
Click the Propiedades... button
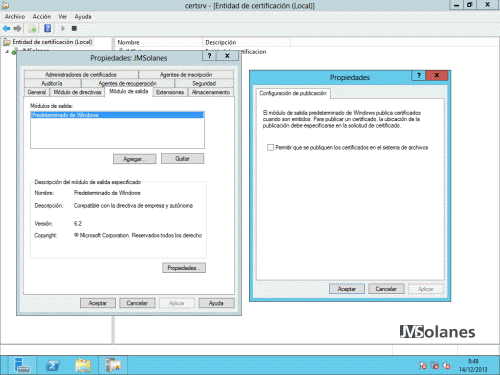184,268
